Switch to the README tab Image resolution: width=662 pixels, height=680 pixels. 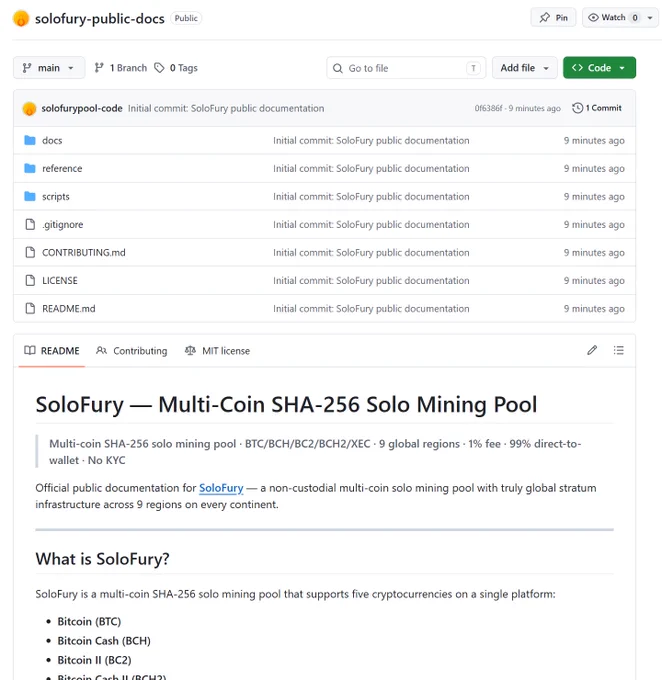(x=52, y=351)
